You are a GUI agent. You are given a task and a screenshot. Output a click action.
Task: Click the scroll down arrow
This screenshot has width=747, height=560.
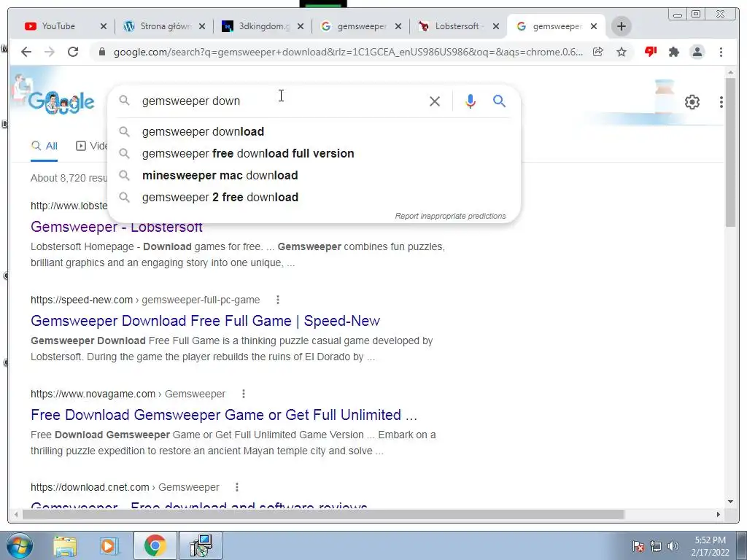coord(730,502)
